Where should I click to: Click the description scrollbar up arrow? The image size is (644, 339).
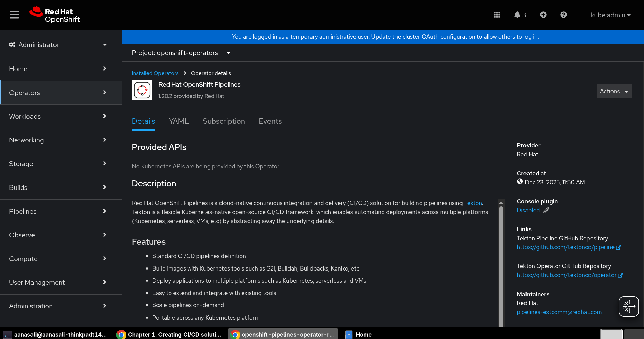[501, 202]
